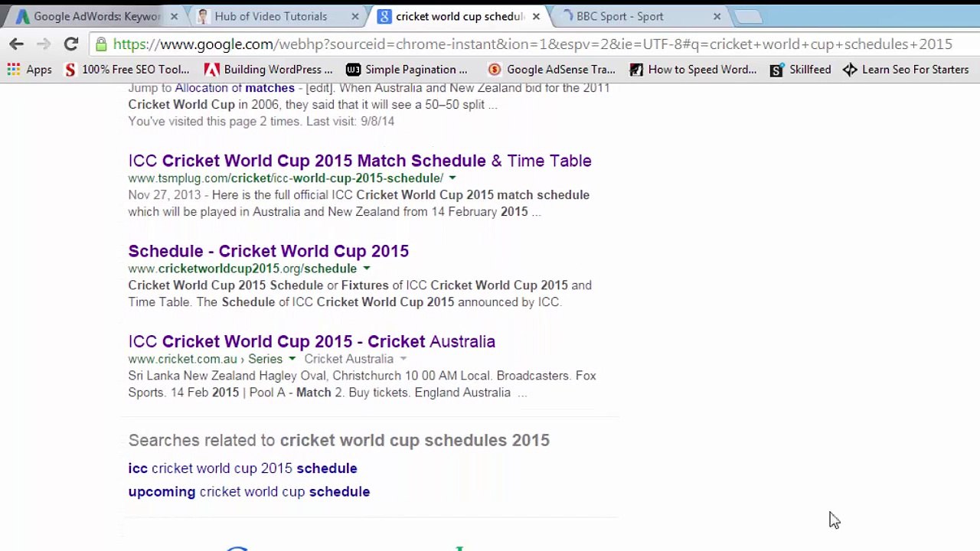Reload the current page
Image resolution: width=980 pixels, height=551 pixels.
coord(70,44)
